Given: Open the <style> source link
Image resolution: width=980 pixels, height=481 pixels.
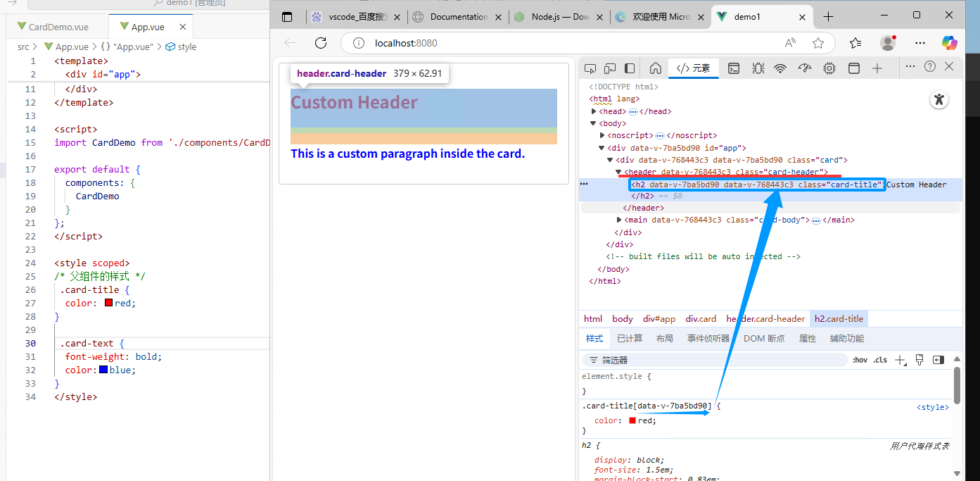Looking at the screenshot, I should 932,407.
